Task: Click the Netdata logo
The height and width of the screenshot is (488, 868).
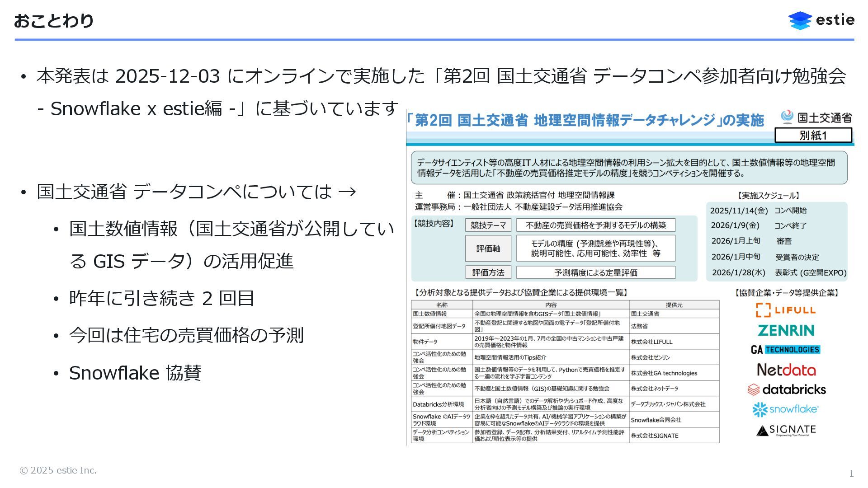Action: (x=786, y=370)
